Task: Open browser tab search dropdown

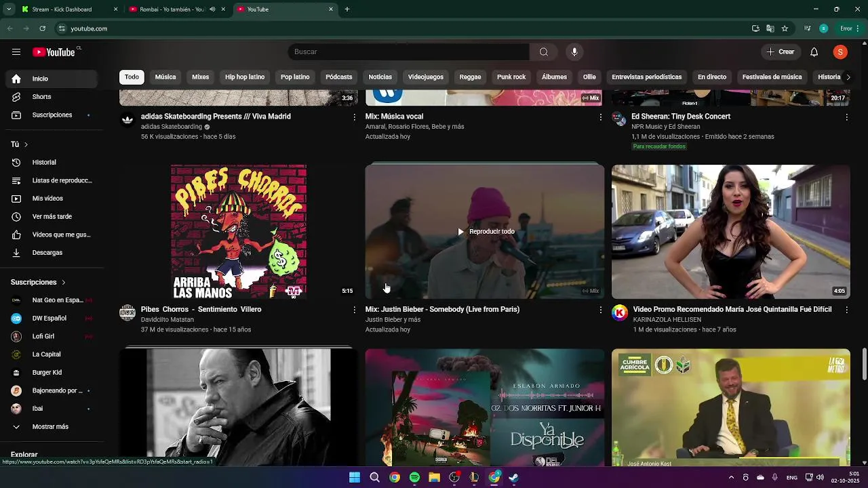Action: [9, 9]
